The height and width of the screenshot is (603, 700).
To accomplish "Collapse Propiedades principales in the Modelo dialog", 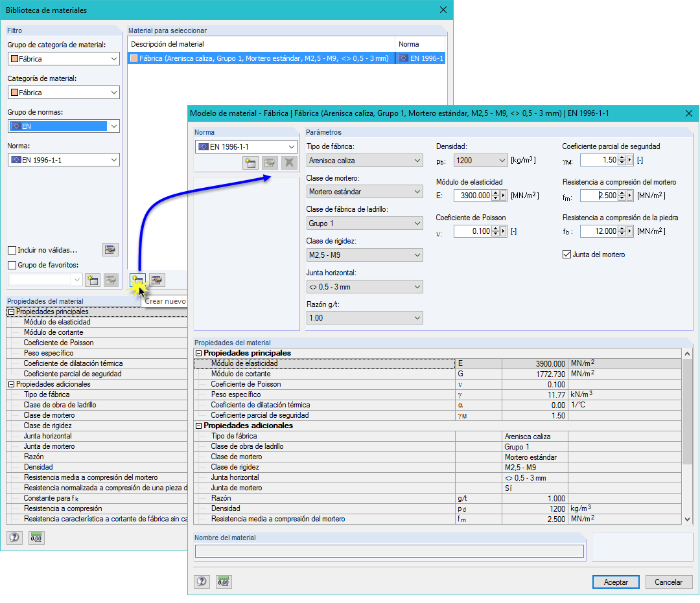I will point(199,353).
